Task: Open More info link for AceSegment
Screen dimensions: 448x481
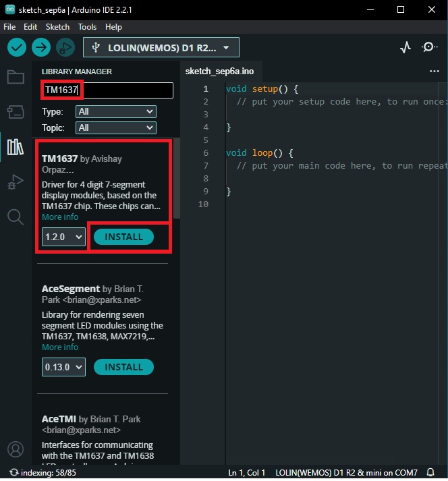Action: tap(60, 347)
